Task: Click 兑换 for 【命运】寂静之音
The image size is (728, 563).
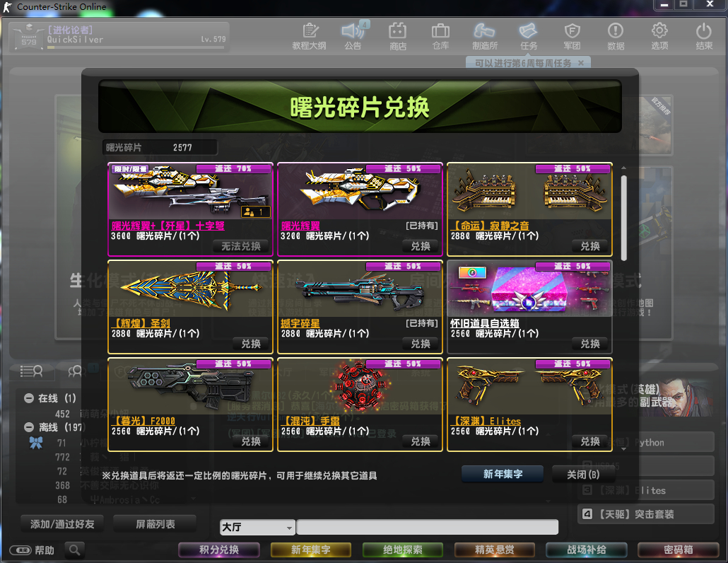Action: pos(590,246)
